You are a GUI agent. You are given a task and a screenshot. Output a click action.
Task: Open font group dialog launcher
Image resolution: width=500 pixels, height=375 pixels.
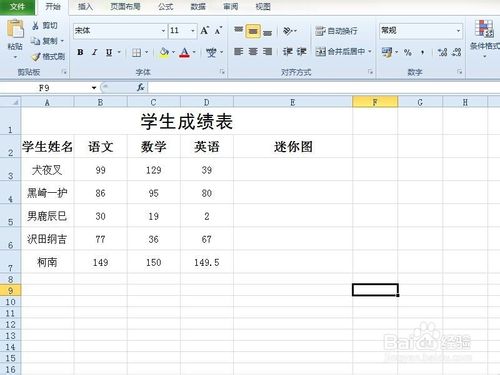(222, 72)
